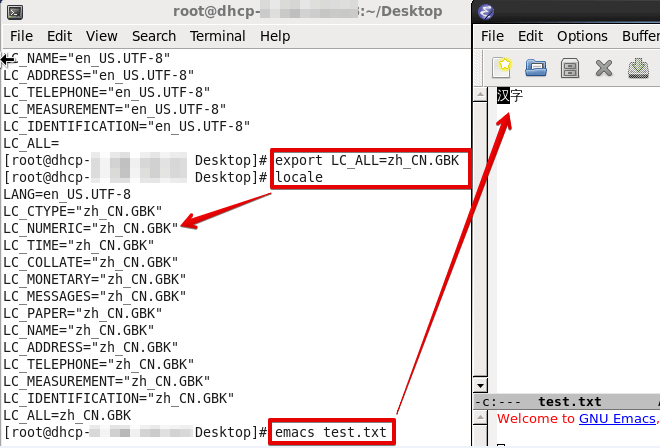
Task: Click the Emacs new file icon
Action: [x=502, y=68]
